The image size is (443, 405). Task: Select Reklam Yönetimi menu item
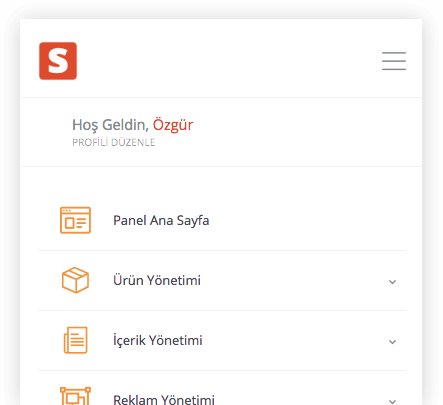[x=222, y=388]
